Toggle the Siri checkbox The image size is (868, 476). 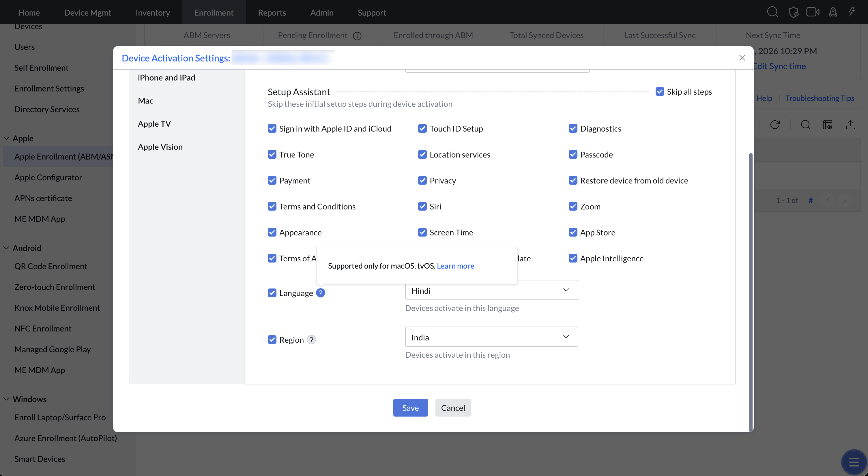422,206
